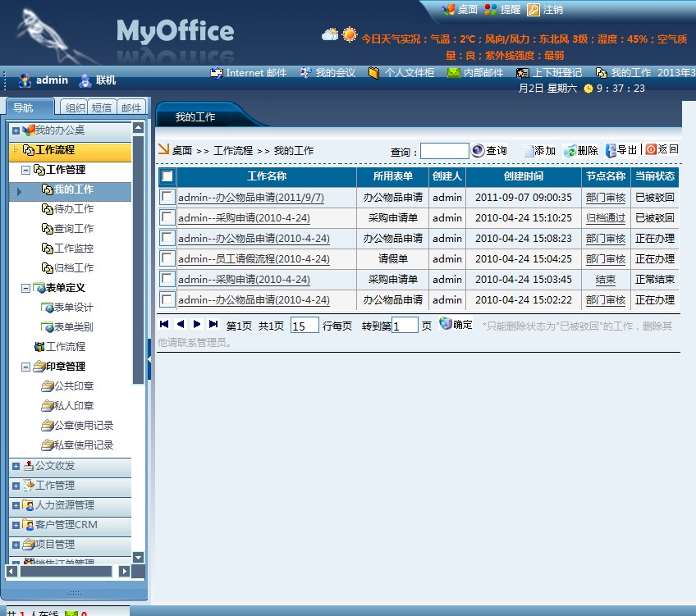
Task: Click the 注销 (logout) icon
Action: tap(533, 10)
